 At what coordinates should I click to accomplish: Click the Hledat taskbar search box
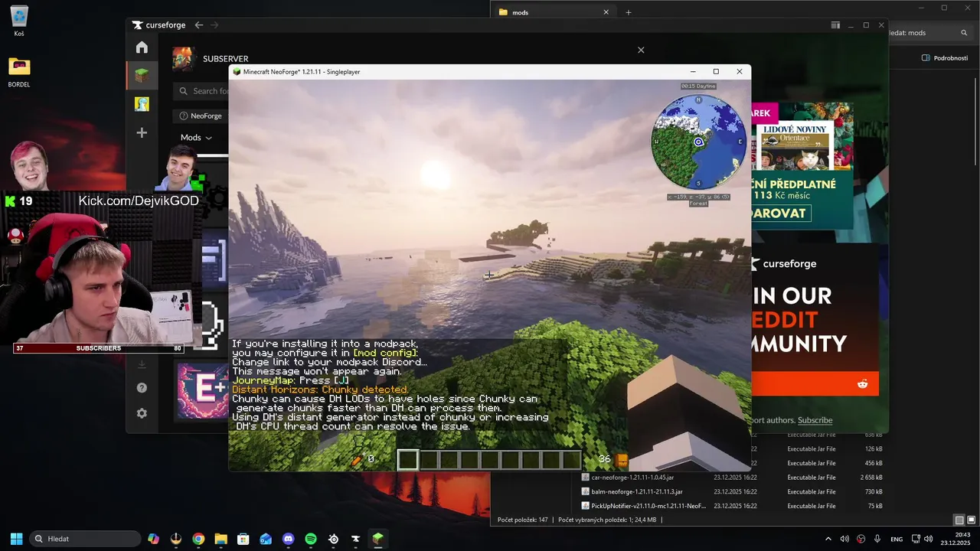(85, 539)
